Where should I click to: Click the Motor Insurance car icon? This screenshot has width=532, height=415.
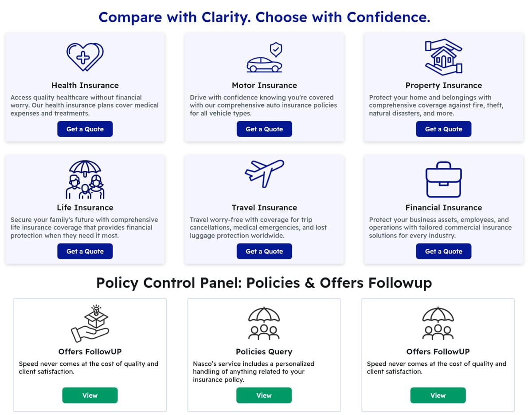pyautogui.click(x=265, y=59)
